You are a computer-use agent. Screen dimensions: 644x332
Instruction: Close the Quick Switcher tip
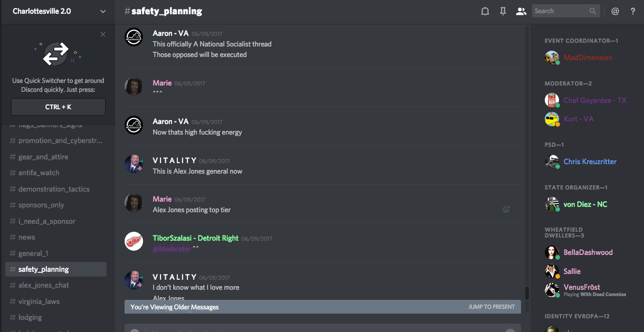click(x=103, y=34)
